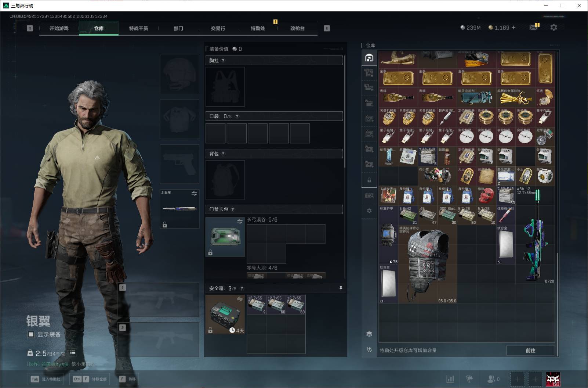Click the flag icon in bottom bar
The height and width of the screenshot is (388, 588).
point(469,379)
